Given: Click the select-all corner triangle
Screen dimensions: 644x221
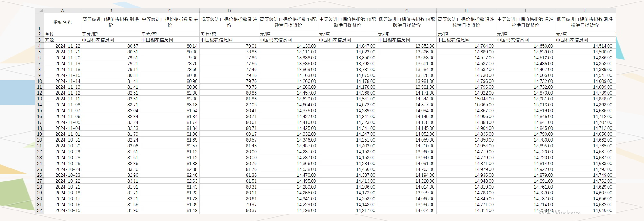Looking at the screenshot, I should tap(40, 11).
